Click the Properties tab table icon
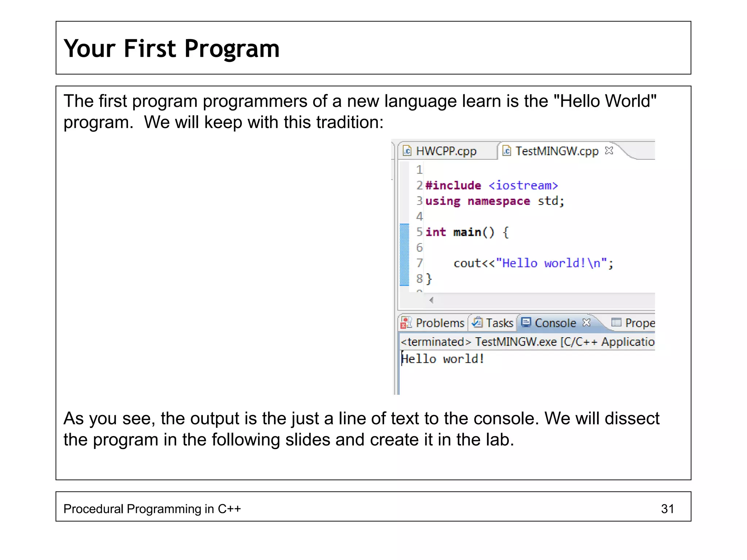 coord(616,322)
